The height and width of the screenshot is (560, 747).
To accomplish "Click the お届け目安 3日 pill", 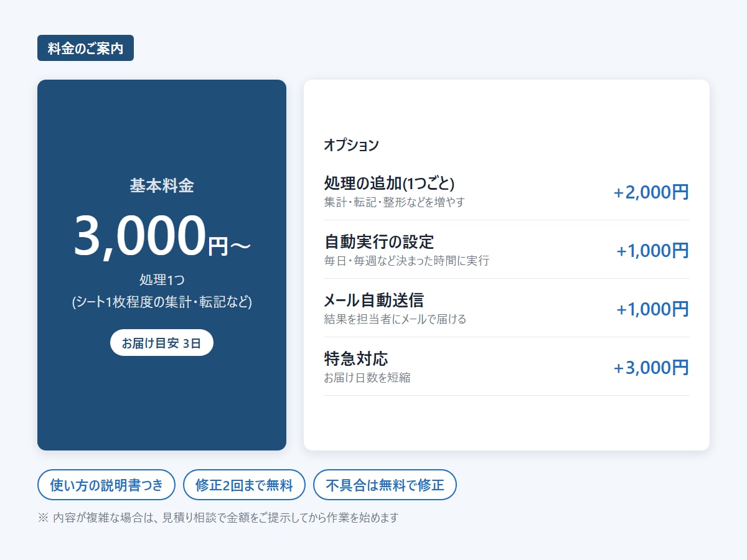I will (162, 343).
